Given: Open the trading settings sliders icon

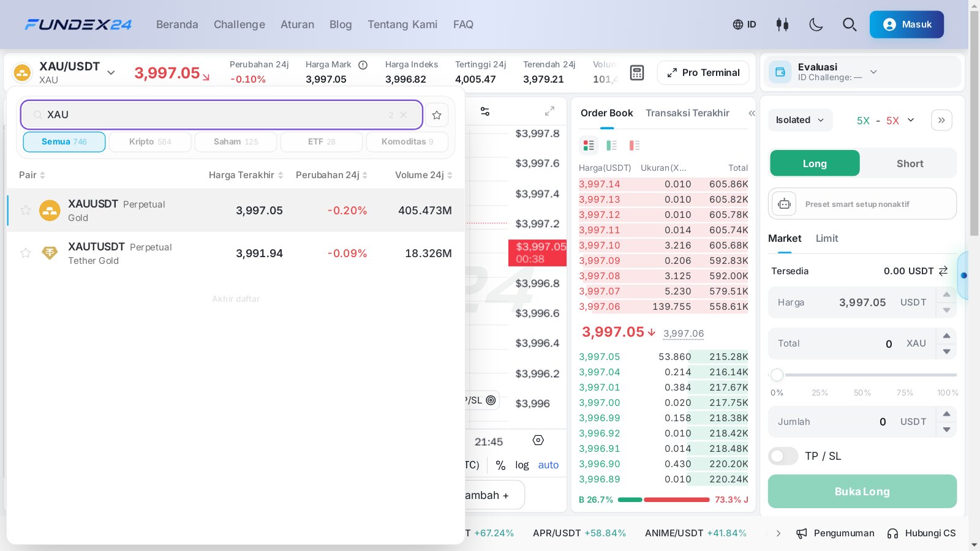Looking at the screenshot, I should (782, 24).
